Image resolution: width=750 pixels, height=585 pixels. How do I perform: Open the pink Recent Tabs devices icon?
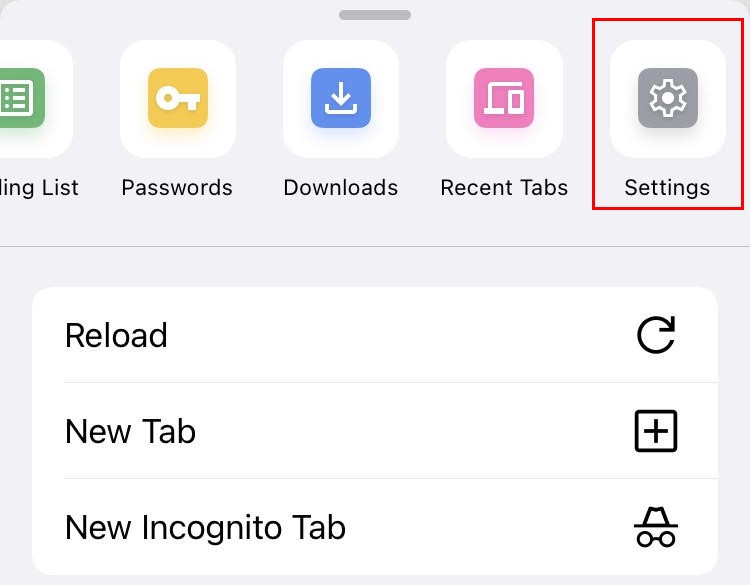click(x=504, y=98)
